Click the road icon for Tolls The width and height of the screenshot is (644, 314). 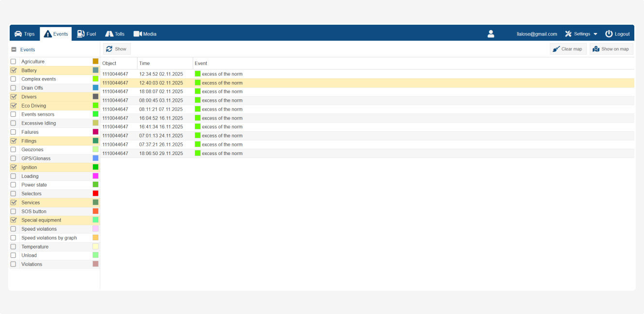pos(109,34)
